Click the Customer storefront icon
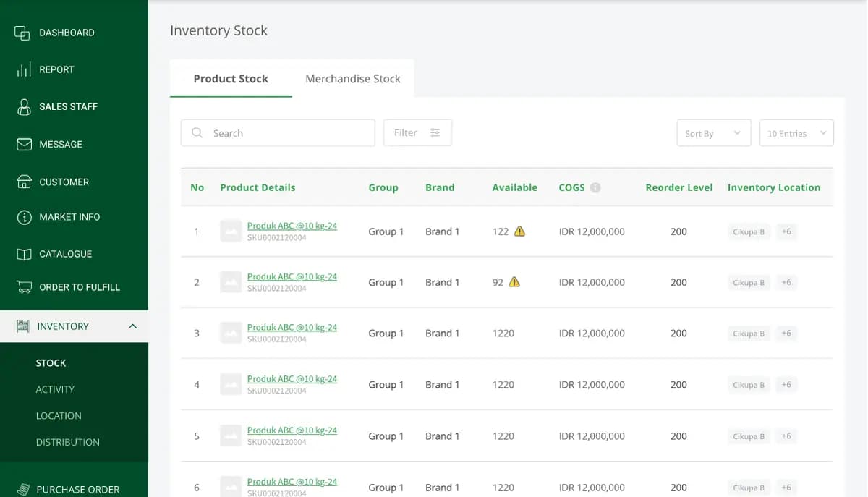Image resolution: width=868 pixels, height=497 pixels. pos(24,182)
